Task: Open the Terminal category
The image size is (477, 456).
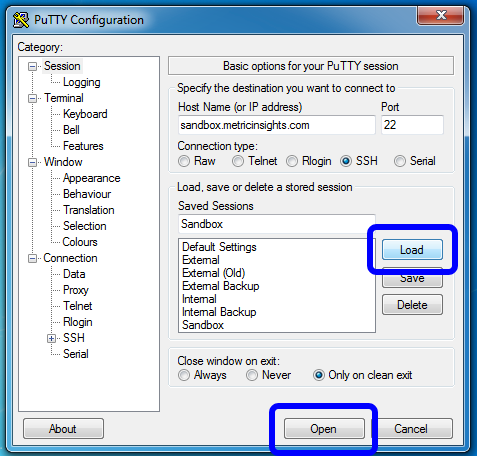Action: point(64,98)
